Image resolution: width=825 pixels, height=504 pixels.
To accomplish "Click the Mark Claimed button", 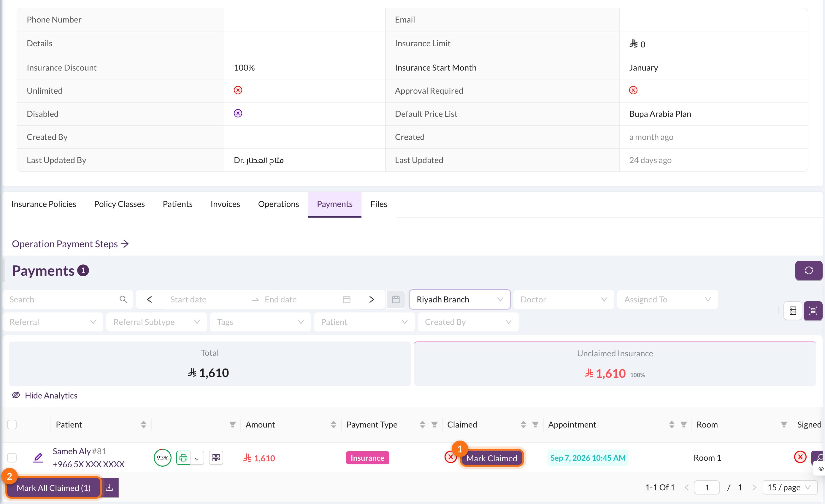I will pos(491,458).
